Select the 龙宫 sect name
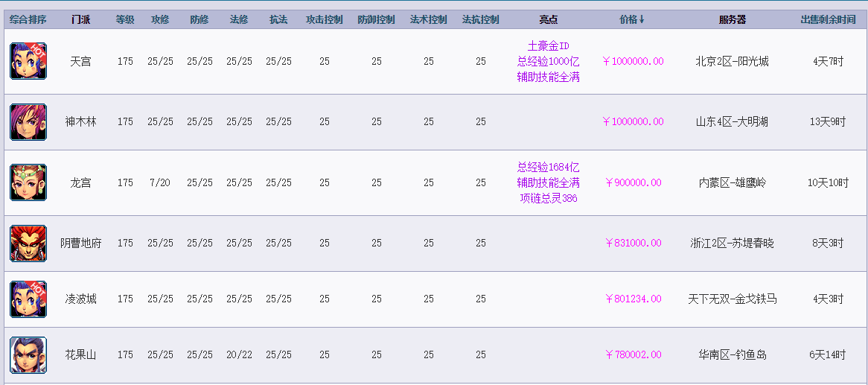This screenshot has width=868, height=385. tap(81, 182)
